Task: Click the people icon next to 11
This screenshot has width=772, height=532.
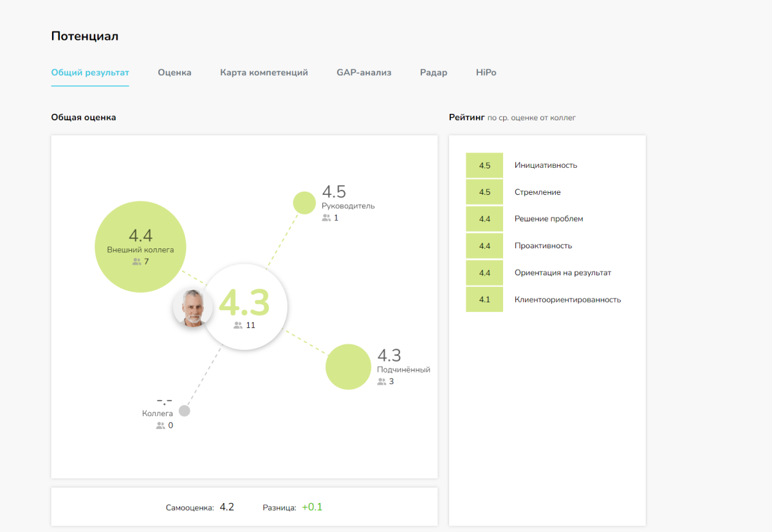Action: click(238, 326)
